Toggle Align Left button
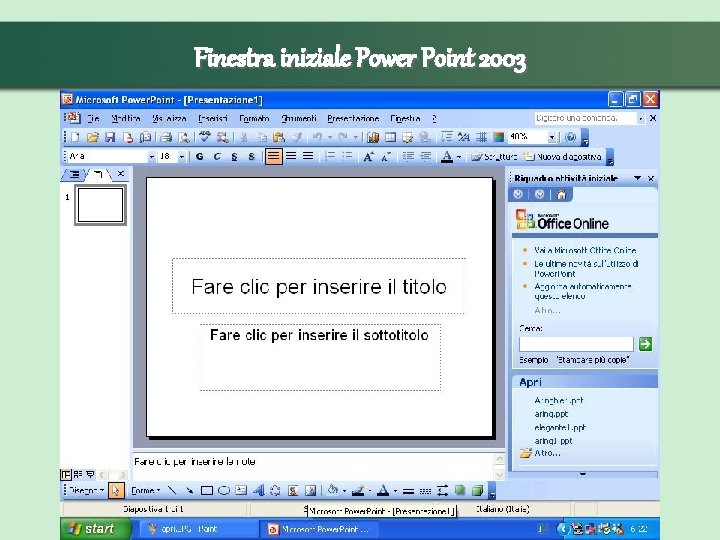 pos(273,156)
